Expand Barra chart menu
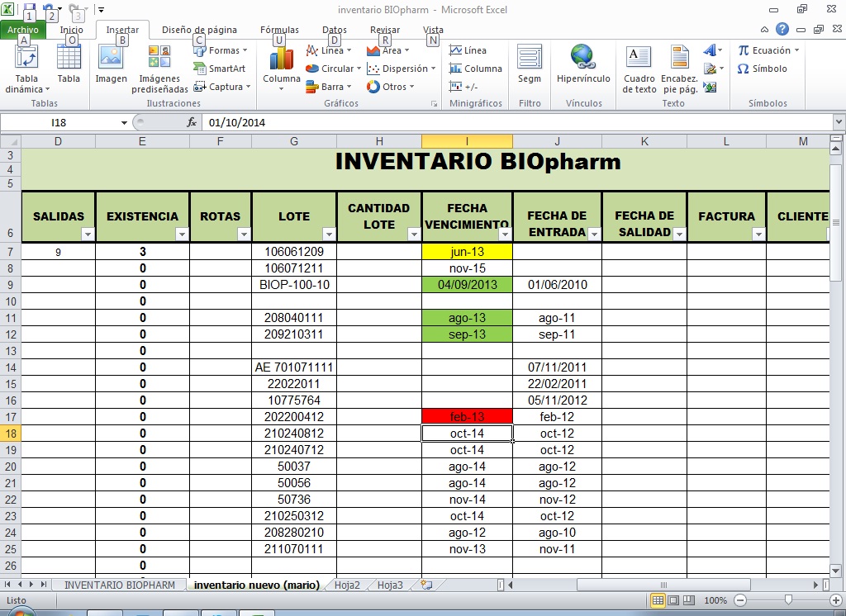 329,87
